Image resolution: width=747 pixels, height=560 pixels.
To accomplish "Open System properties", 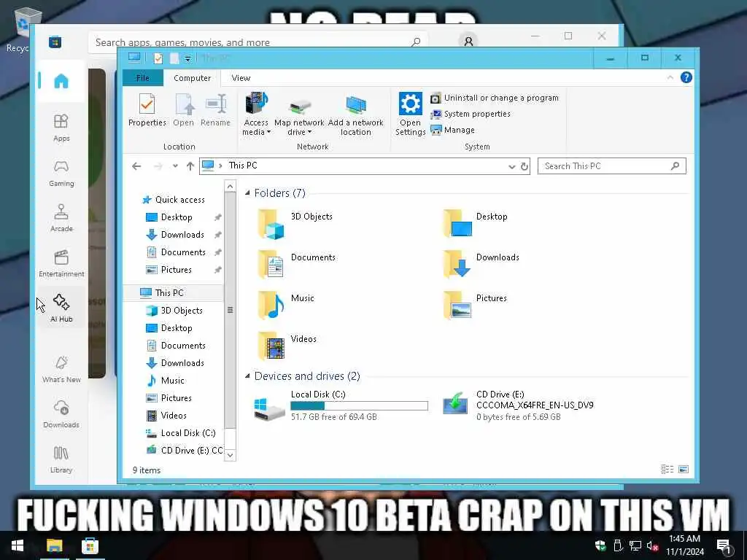I will coord(470,114).
